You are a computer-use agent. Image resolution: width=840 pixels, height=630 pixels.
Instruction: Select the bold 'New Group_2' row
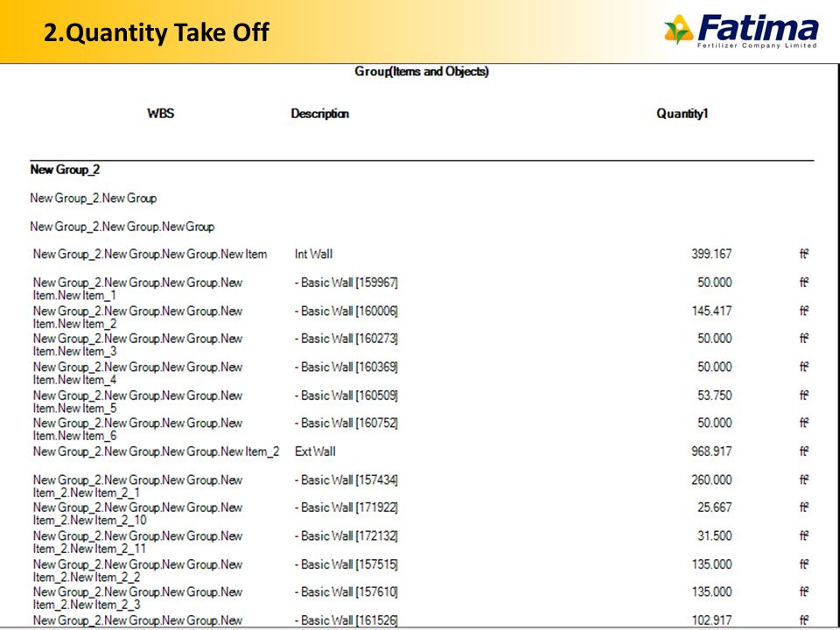tap(65, 170)
